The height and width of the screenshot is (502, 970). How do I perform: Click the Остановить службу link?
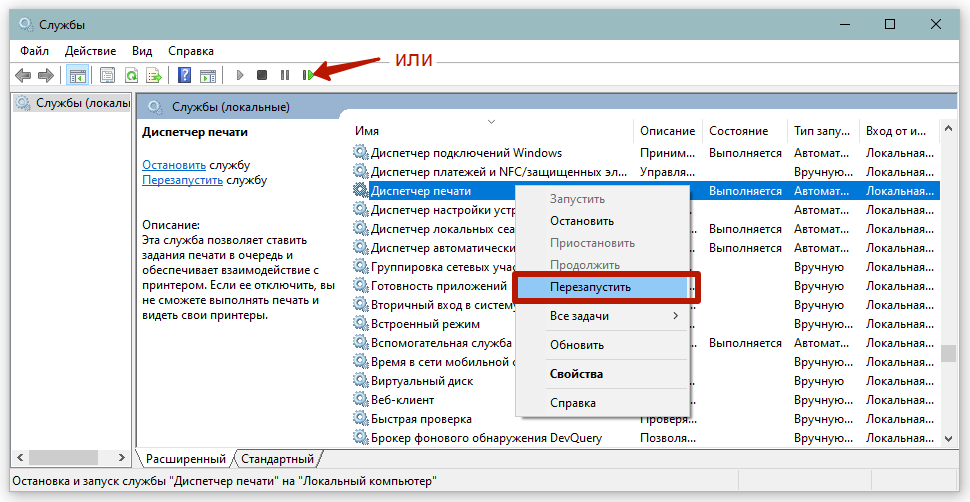[174, 165]
